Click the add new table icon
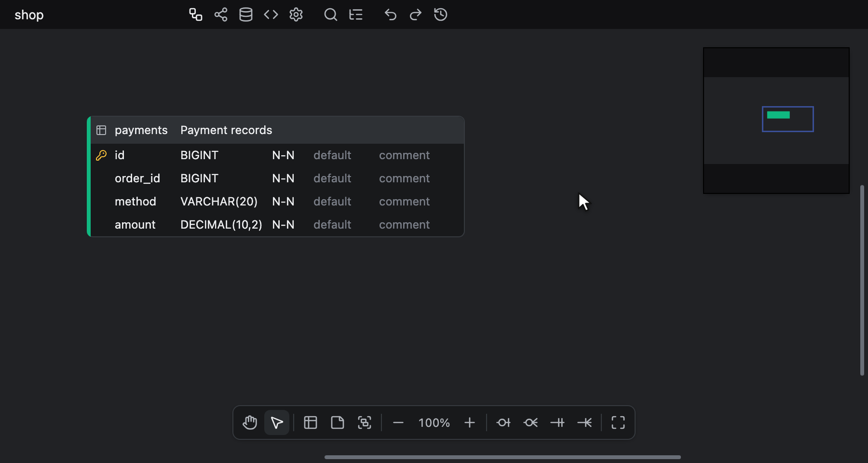Screen dimensions: 868x463 [x=311, y=422]
